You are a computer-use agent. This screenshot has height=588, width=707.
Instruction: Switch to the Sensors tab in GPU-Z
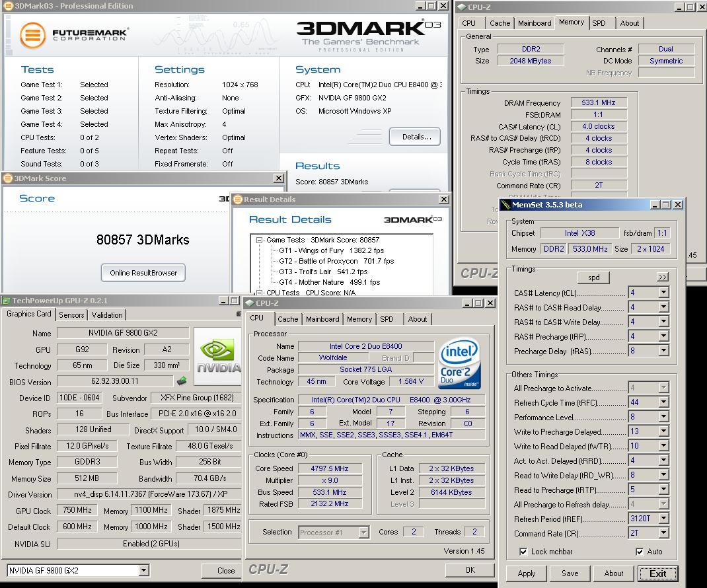click(71, 314)
